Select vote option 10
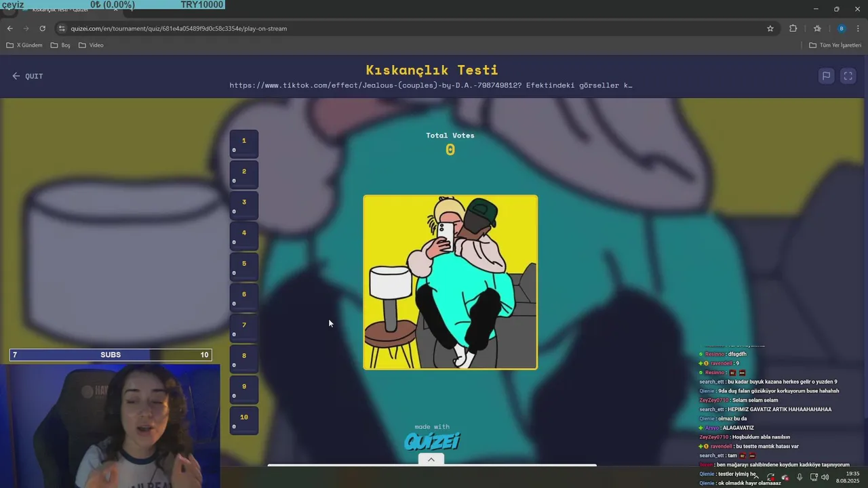 244,420
